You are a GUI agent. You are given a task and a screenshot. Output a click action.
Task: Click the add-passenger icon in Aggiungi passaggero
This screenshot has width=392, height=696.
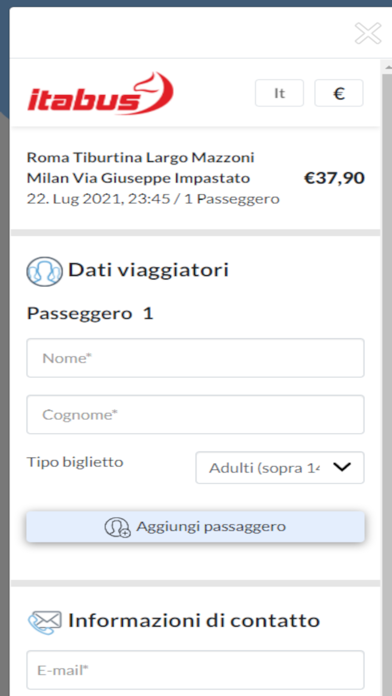(x=118, y=527)
